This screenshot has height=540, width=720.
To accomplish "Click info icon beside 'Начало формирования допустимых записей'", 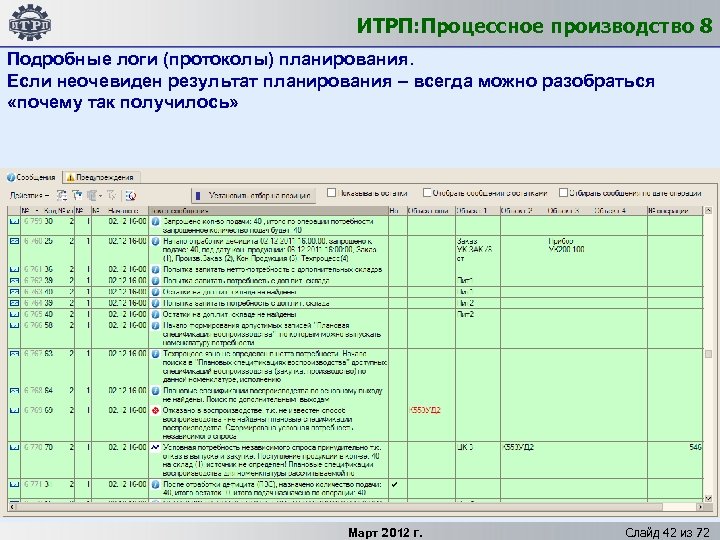I will [156, 326].
